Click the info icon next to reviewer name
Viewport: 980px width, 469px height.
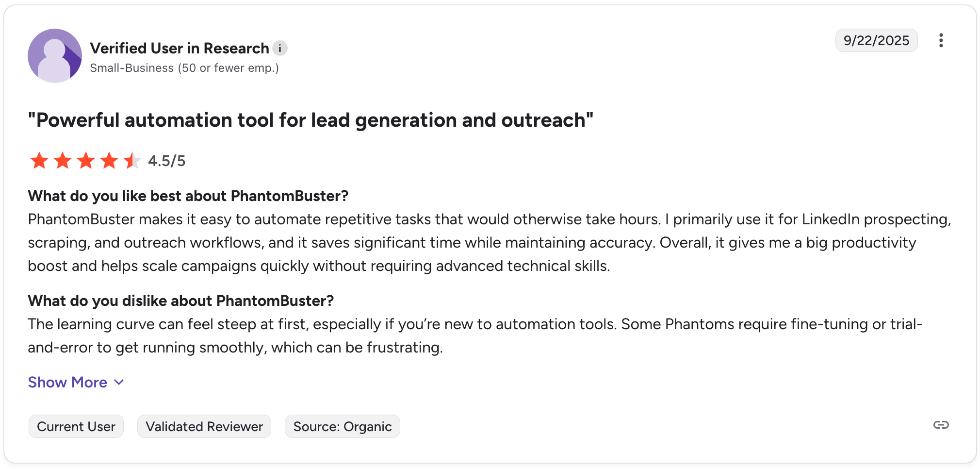(x=279, y=49)
